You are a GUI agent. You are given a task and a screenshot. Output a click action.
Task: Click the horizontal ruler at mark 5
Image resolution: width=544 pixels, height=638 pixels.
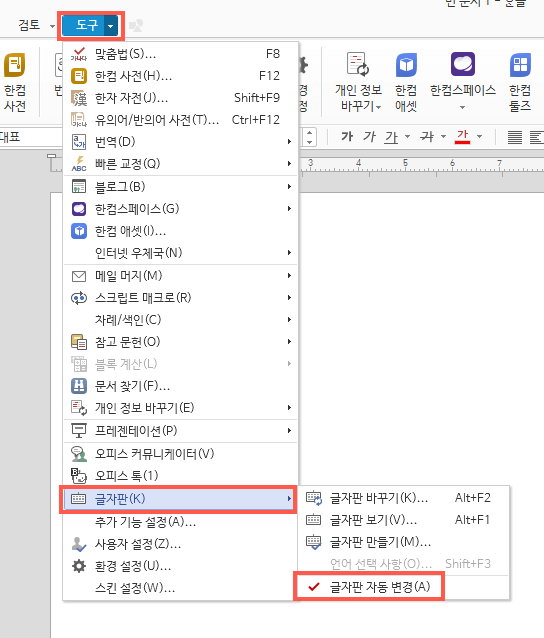point(405,163)
